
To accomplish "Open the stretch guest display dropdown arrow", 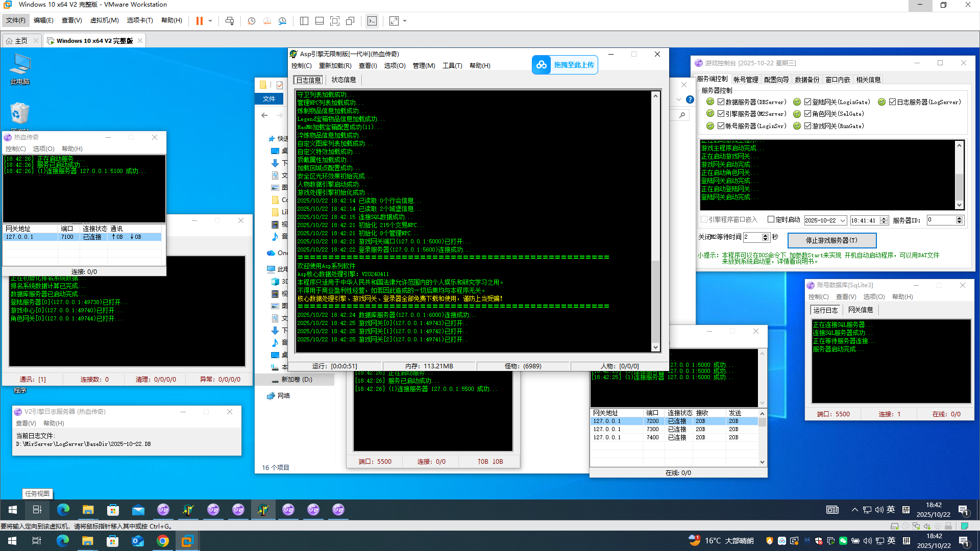I will pyautogui.click(x=405, y=21).
